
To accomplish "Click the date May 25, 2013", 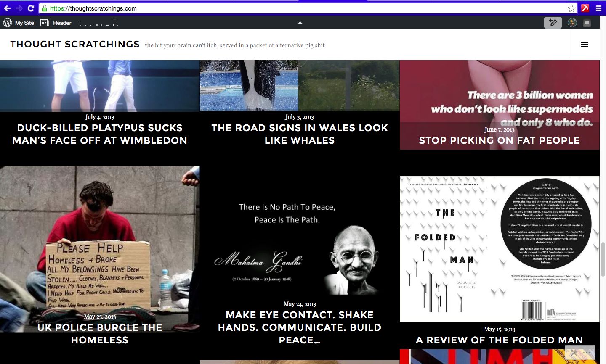I will pos(100,317).
